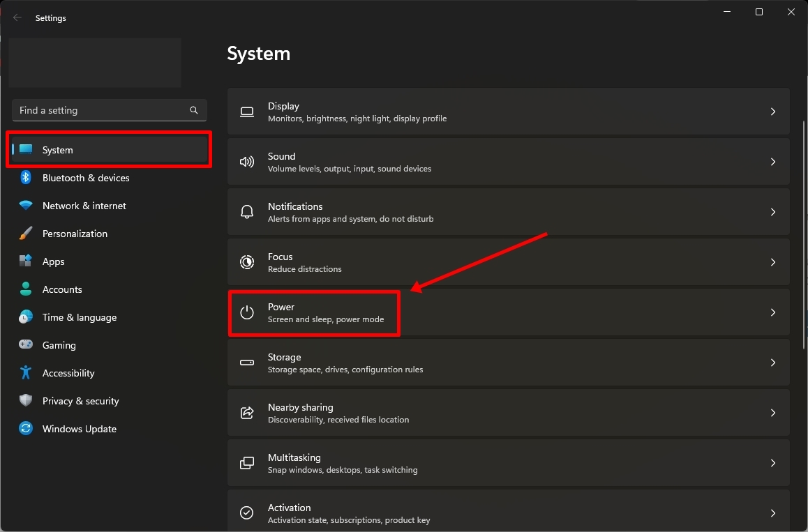Minimize the Settings window
The width and height of the screenshot is (808, 532).
727,12
